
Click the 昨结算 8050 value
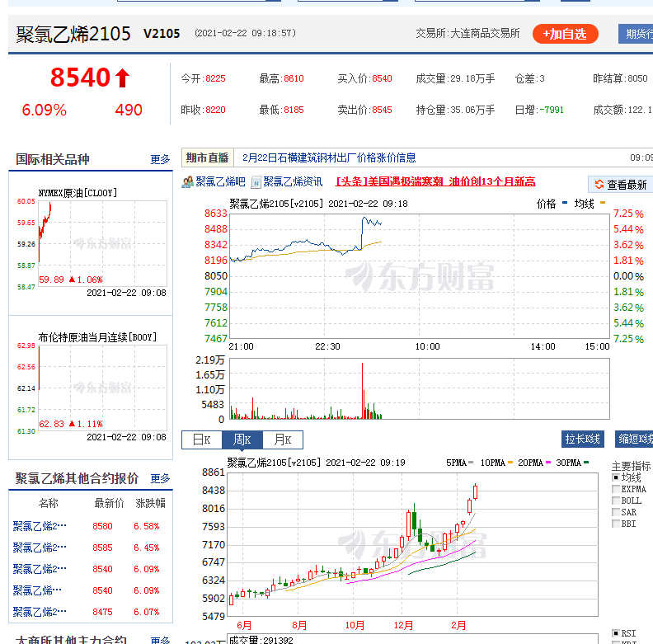click(x=637, y=78)
